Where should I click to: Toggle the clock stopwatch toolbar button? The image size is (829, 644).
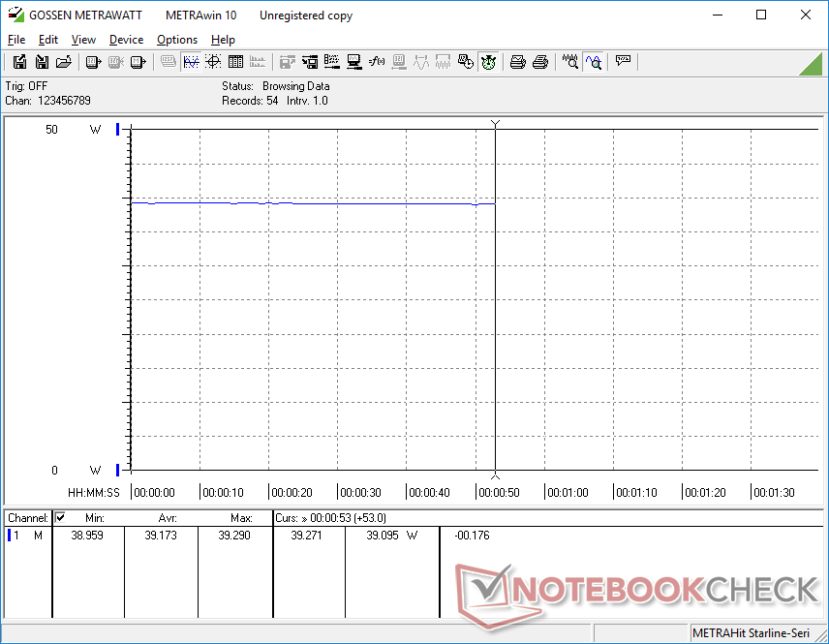489,62
